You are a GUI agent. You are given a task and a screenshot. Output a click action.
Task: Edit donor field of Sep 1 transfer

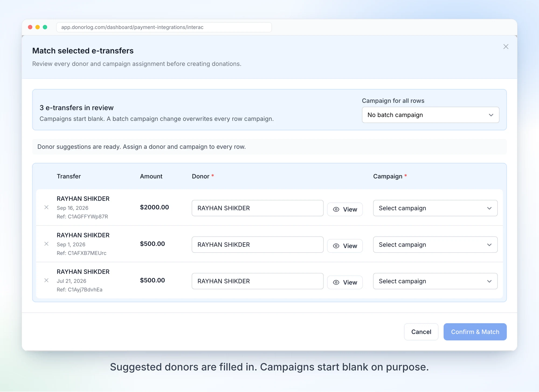[x=257, y=245]
